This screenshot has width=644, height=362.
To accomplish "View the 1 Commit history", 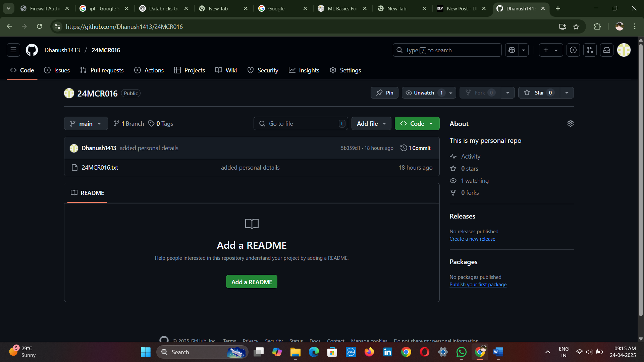I will (415, 148).
